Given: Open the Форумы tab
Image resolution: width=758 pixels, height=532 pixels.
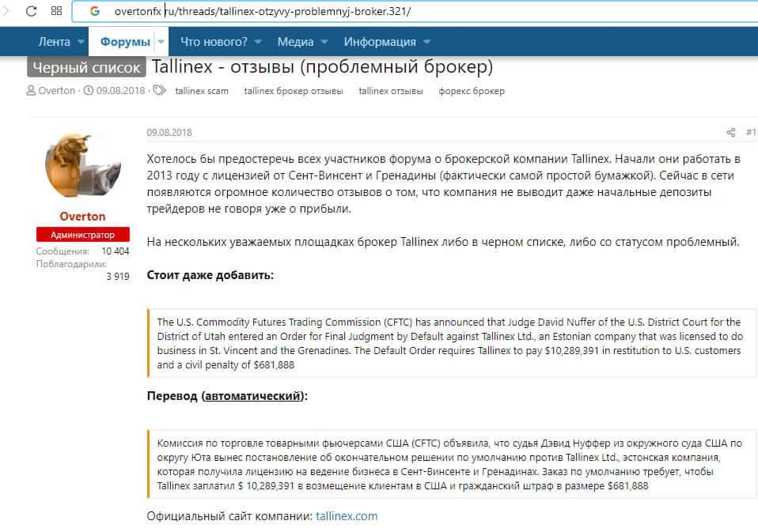Looking at the screenshot, I should click(125, 42).
